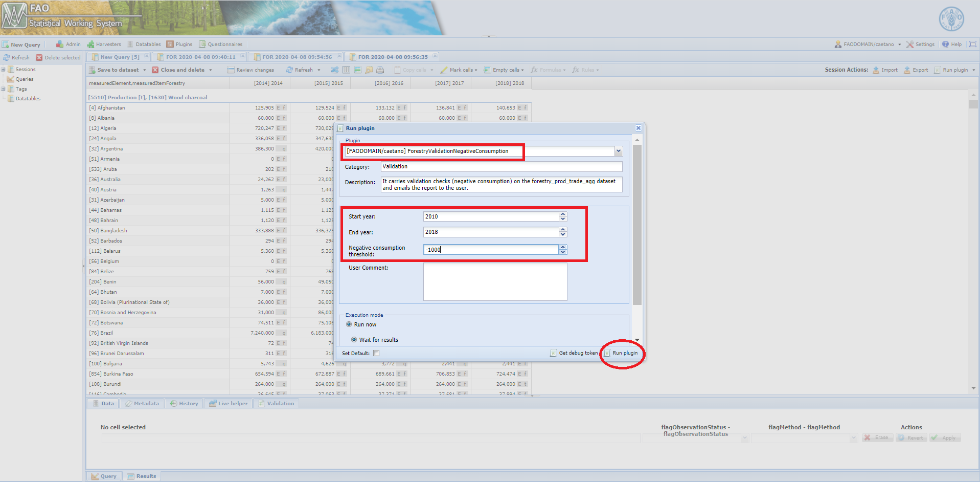
Task: Open the Settings wrench icon
Action: coord(910,44)
